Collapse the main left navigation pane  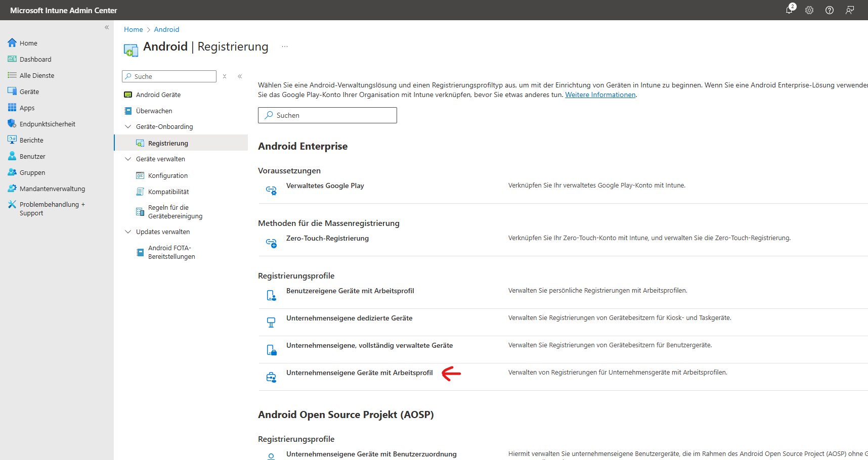click(107, 27)
